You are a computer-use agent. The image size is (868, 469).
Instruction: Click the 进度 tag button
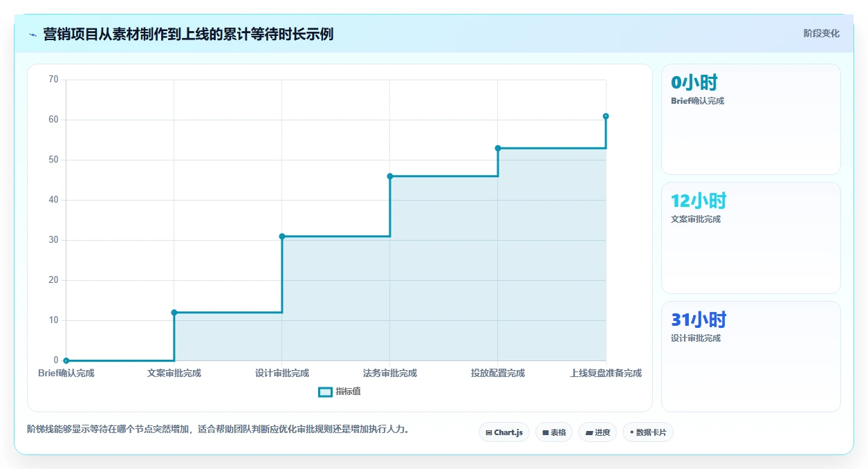pos(598,432)
